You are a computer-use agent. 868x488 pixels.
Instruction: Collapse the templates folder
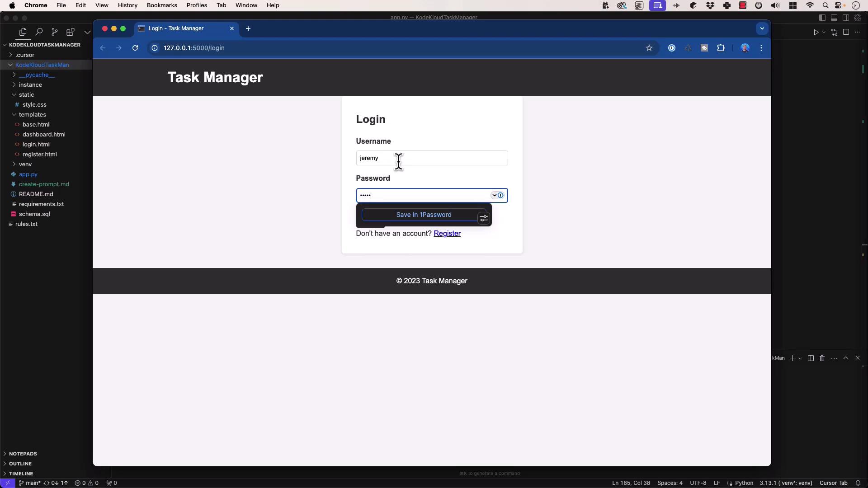32,114
